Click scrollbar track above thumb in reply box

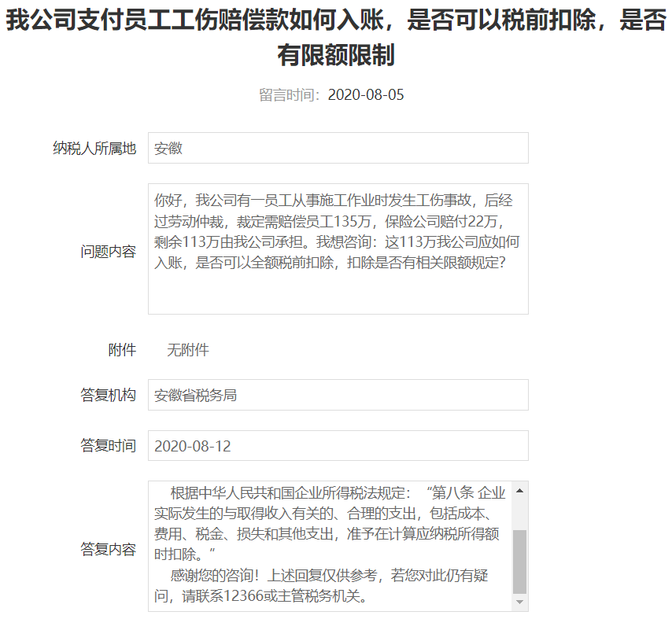click(x=519, y=513)
